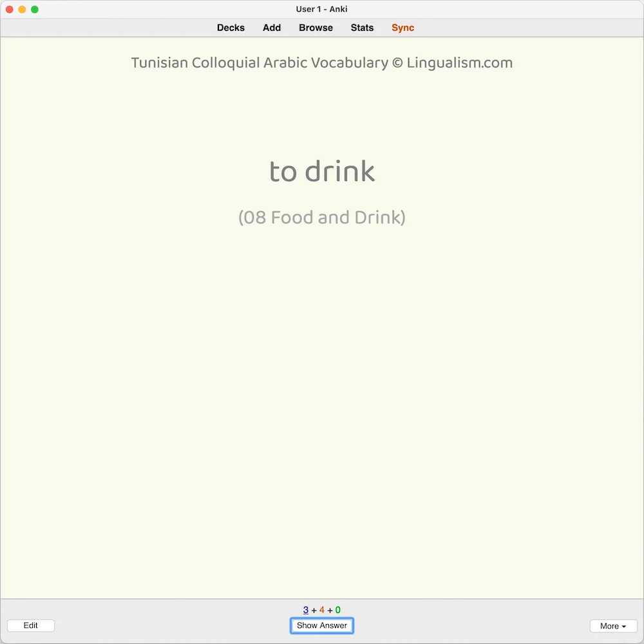Expand the More dropdown menu
This screenshot has width=644, height=644.
(x=613, y=626)
